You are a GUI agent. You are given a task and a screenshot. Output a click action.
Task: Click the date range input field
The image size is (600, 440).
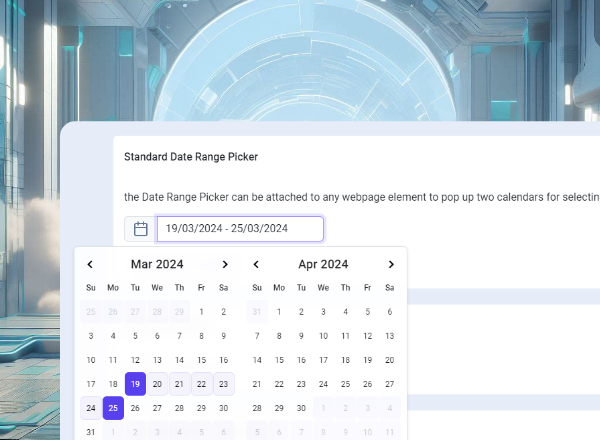pos(240,229)
